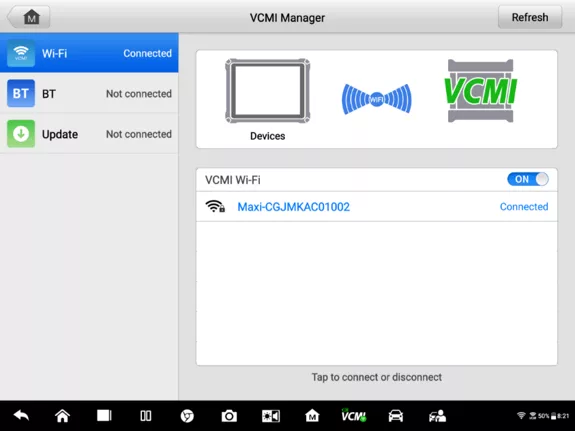Tap the blue WiFi signal graphic
Screen dimensions: 575x431
[x=377, y=99]
